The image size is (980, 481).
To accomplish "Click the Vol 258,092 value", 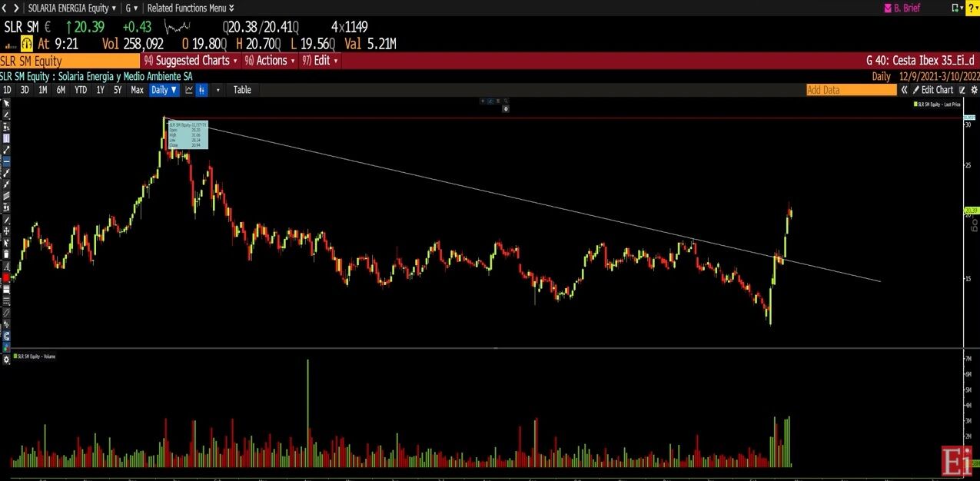I will [x=133, y=44].
